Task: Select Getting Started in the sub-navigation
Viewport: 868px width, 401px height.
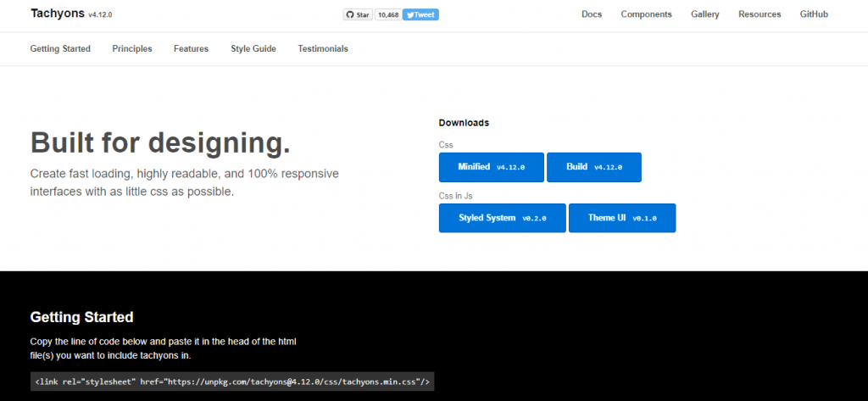Action: coord(60,49)
